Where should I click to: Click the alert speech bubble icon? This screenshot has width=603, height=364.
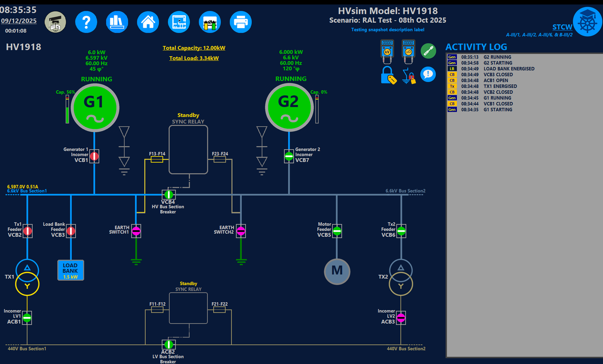click(428, 74)
